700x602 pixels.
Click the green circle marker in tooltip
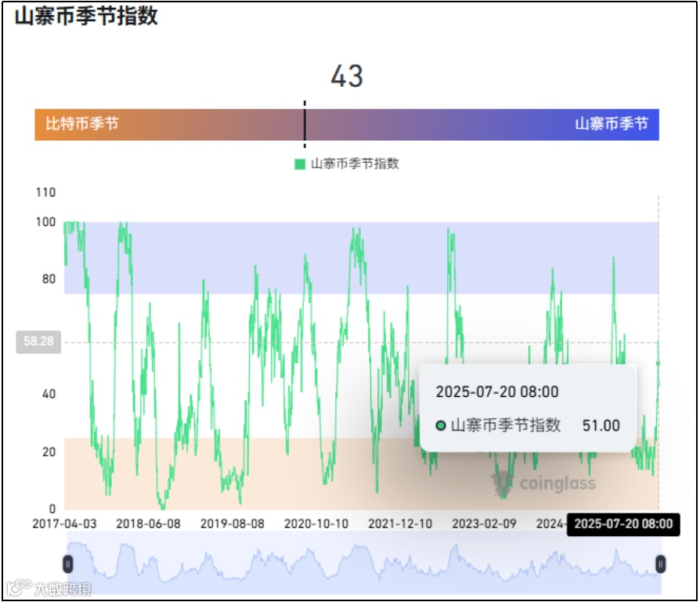(x=441, y=426)
